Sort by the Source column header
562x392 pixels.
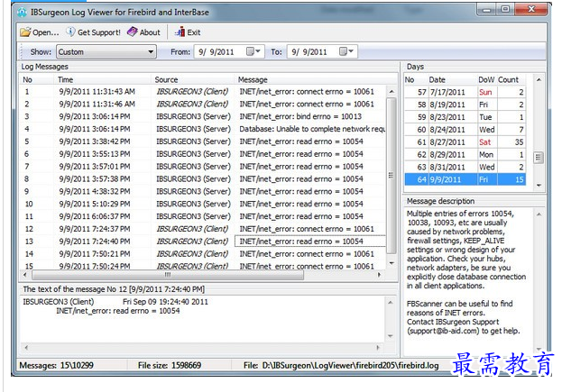pyautogui.click(x=166, y=80)
